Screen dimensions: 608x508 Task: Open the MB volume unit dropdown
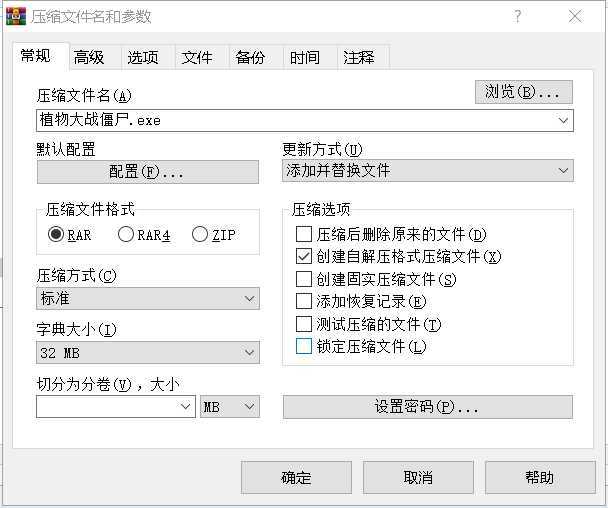pyautogui.click(x=229, y=407)
